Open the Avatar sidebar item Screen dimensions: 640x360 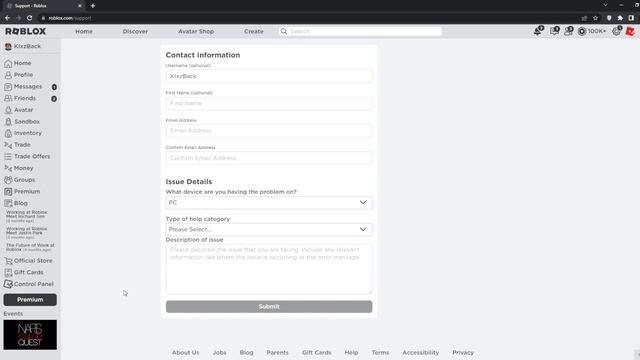pos(19,110)
